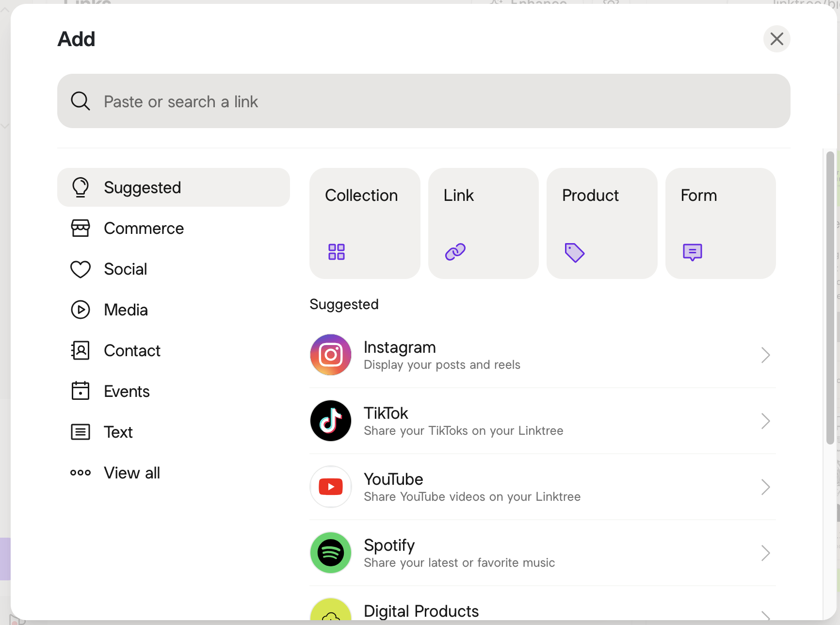Viewport: 840px width, 625px height.
Task: Click the Collection grid icon
Action: coord(337,252)
